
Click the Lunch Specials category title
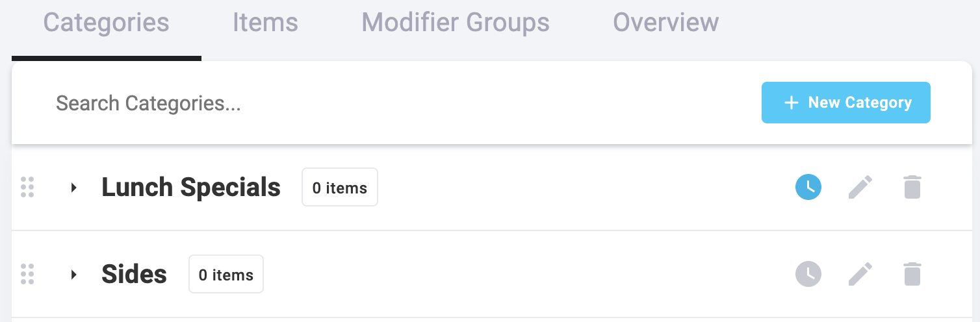coord(191,188)
